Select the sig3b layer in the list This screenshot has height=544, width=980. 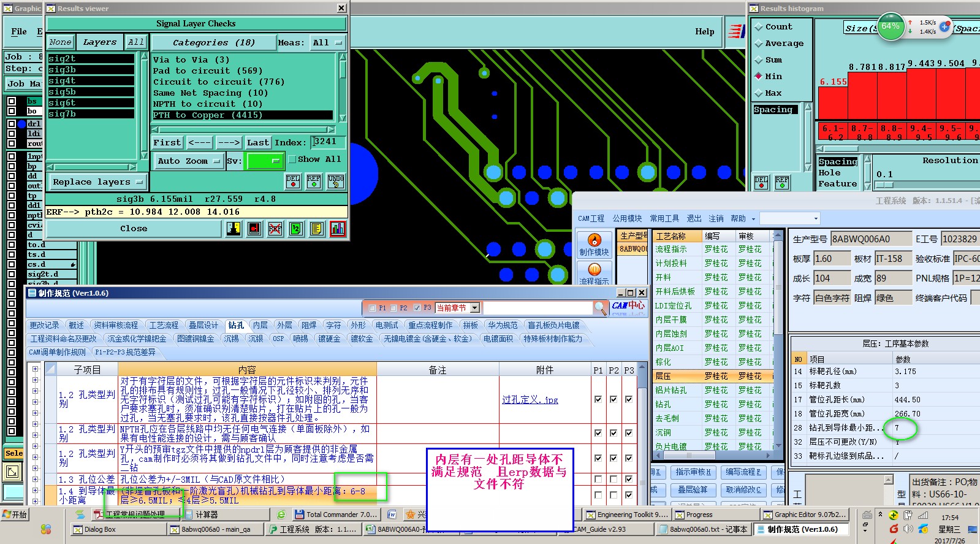(x=91, y=69)
